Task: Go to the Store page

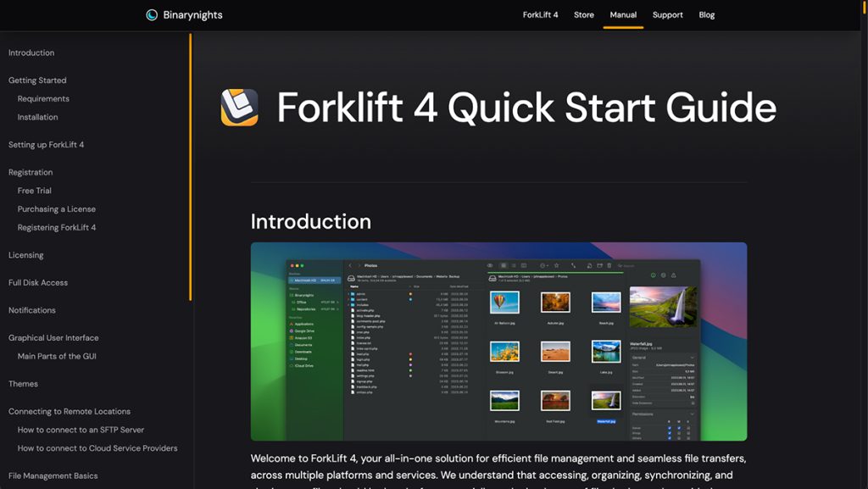Action: [x=584, y=14]
